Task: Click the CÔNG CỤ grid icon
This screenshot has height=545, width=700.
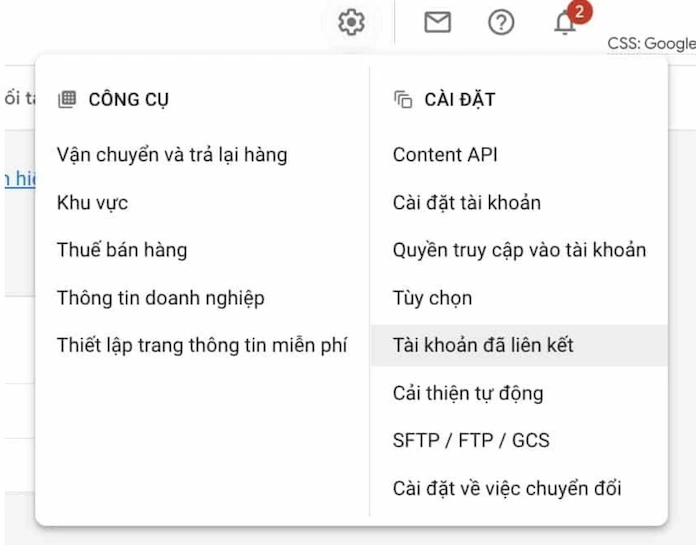Action: click(x=67, y=99)
